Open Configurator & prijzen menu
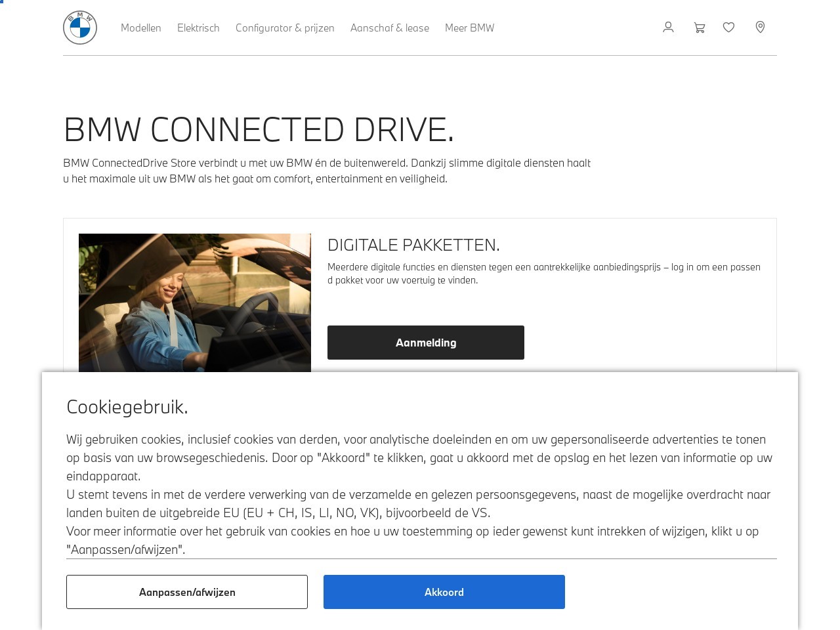The height and width of the screenshot is (630, 840). point(285,28)
